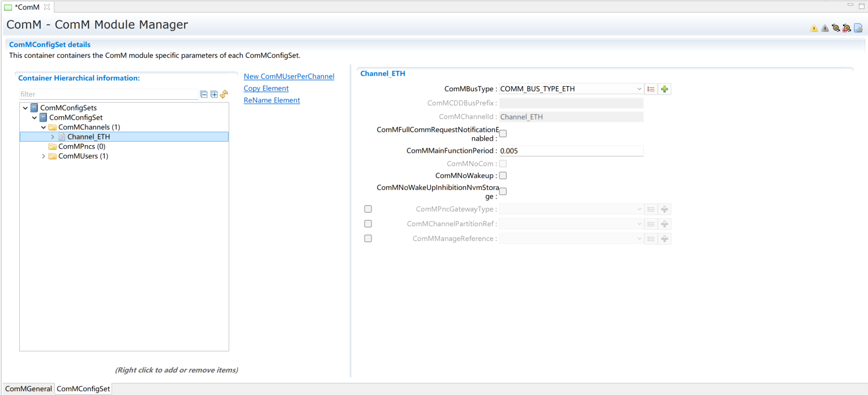The width and height of the screenshot is (868, 395).
Task: Click the gray warning triangle icon
Action: click(824, 28)
